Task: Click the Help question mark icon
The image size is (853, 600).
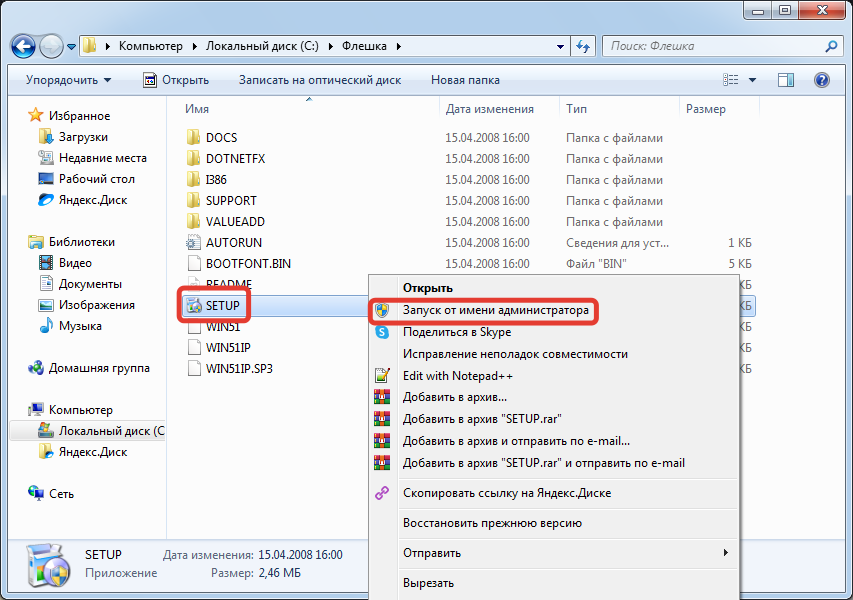Action: [822, 80]
